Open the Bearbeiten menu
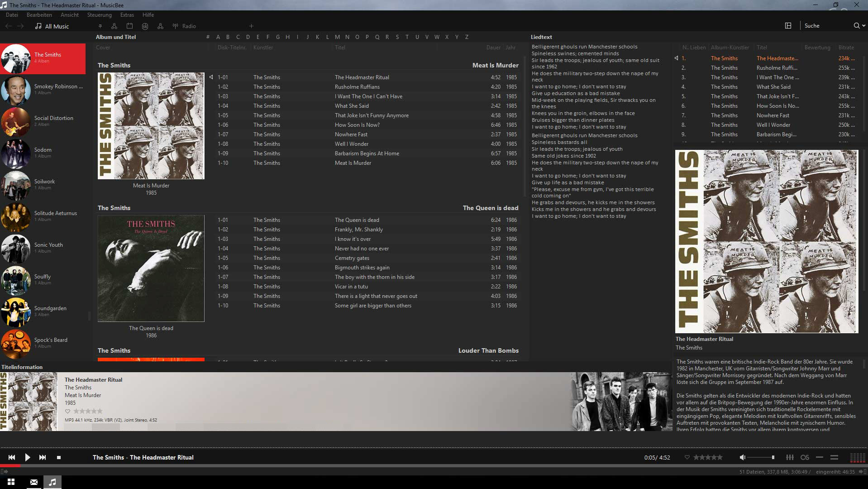The image size is (868, 489). tap(39, 15)
